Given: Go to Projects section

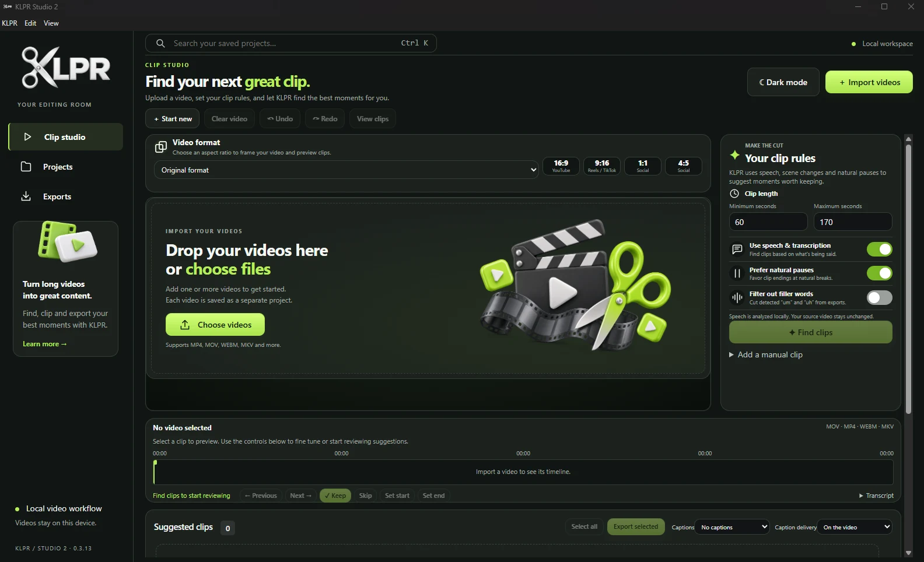Looking at the screenshot, I should click(x=65, y=167).
